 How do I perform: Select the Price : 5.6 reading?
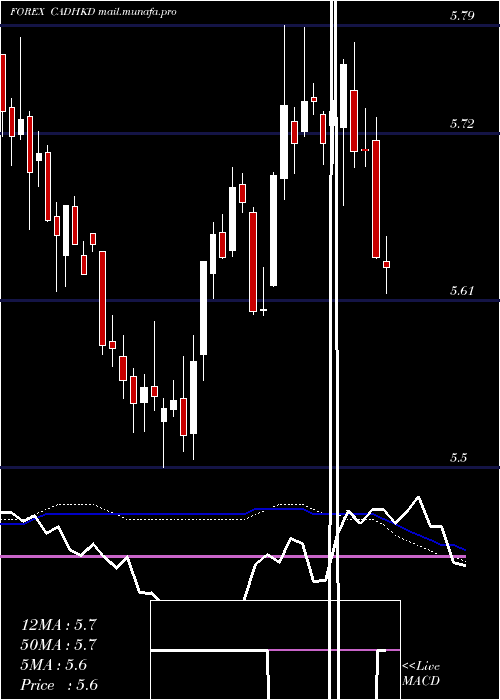[x=59, y=685]
